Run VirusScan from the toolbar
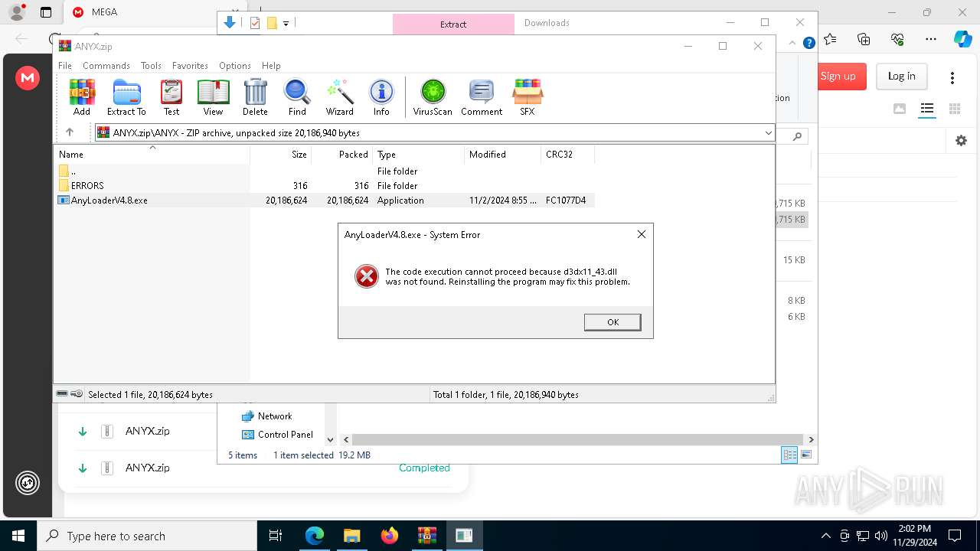The height and width of the screenshot is (551, 980). point(433,97)
